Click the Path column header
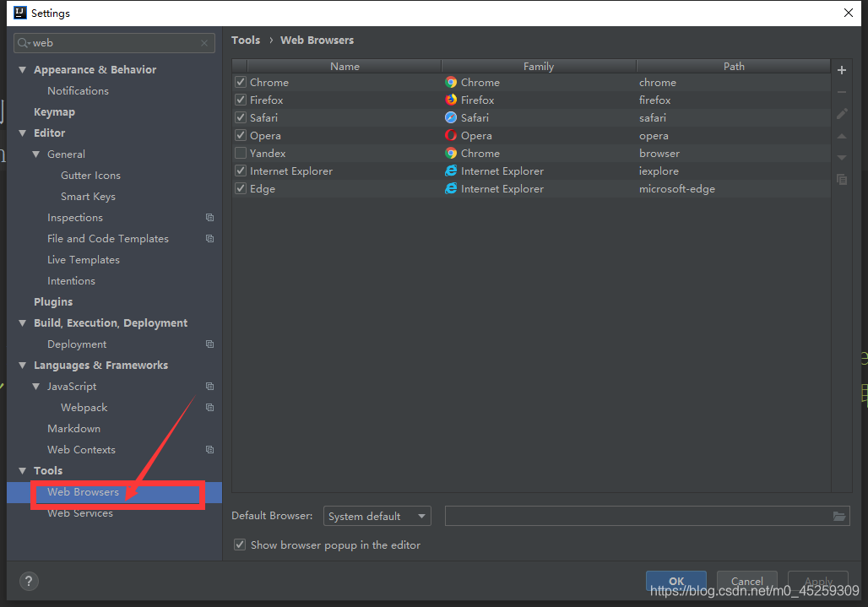 pos(734,67)
